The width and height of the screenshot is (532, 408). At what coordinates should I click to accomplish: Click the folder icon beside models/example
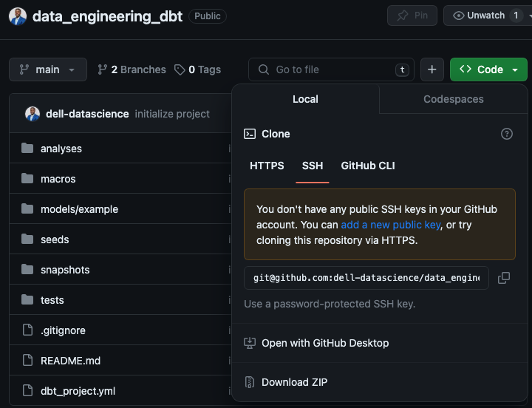tap(27, 208)
